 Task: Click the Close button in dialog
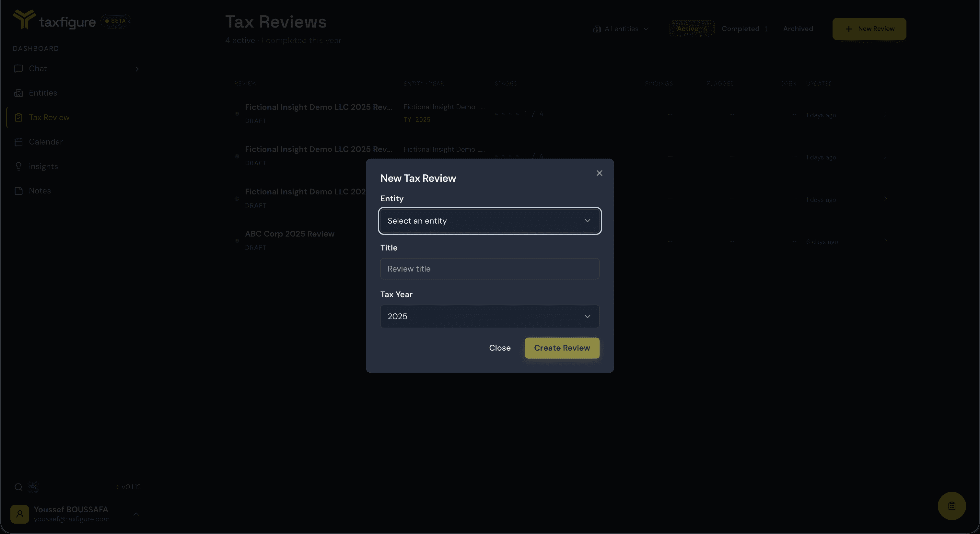[x=499, y=348]
